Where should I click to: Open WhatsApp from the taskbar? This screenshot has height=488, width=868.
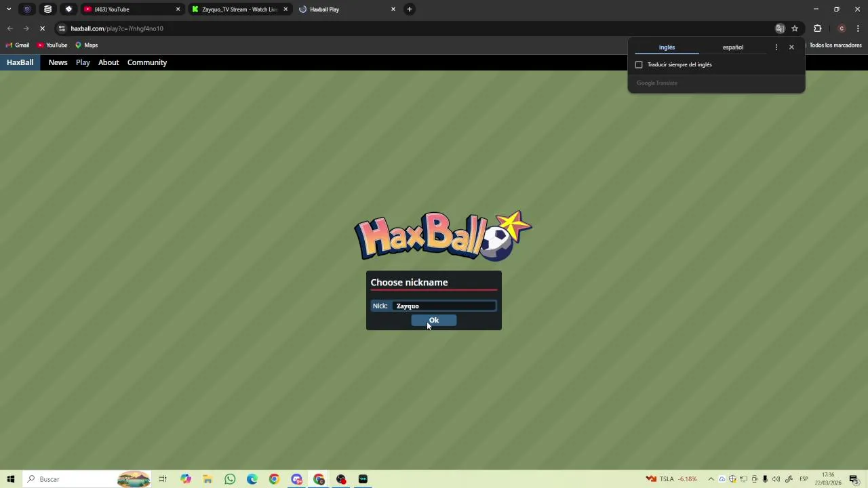(230, 479)
